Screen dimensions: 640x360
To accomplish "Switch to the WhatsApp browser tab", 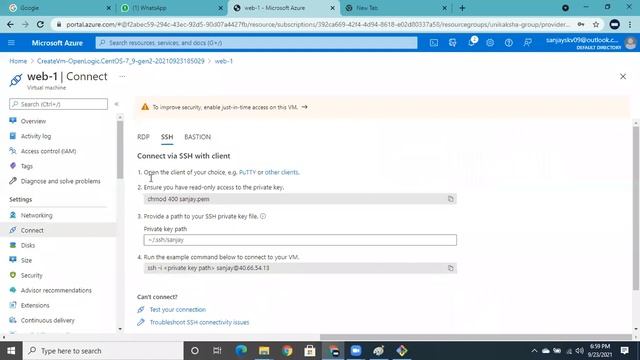I will pos(171,8).
